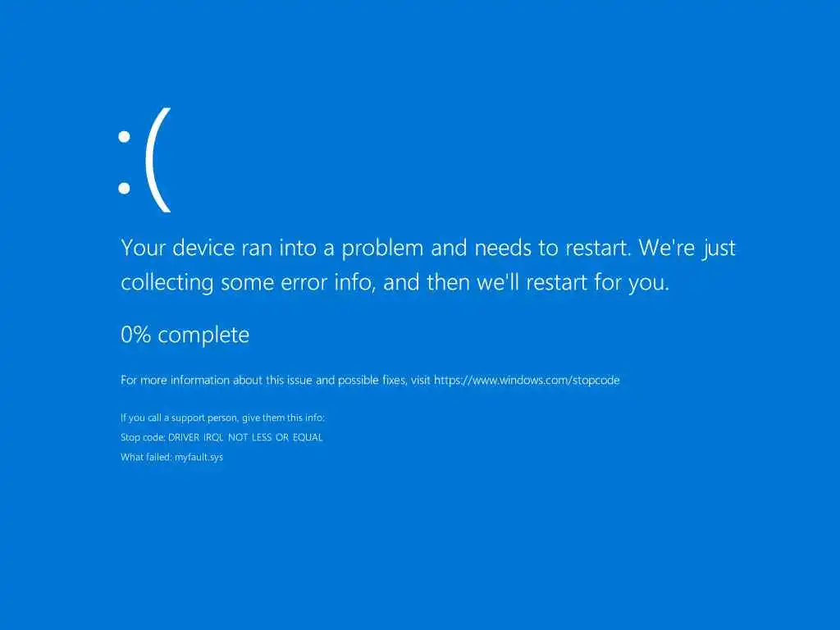Image resolution: width=840 pixels, height=630 pixels.
Task: Click the word 'complete' under the message
Action: (203, 336)
